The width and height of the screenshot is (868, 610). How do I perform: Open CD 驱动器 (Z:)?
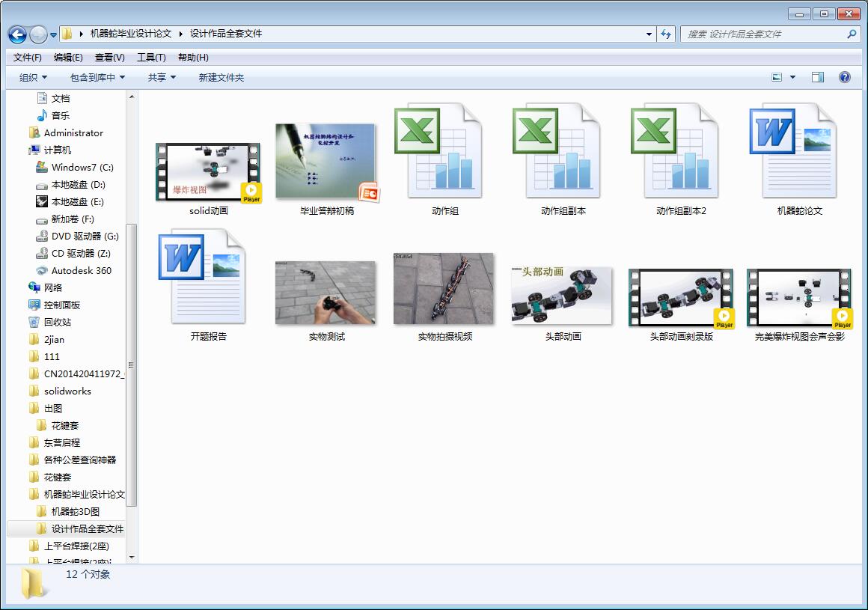tap(81, 254)
